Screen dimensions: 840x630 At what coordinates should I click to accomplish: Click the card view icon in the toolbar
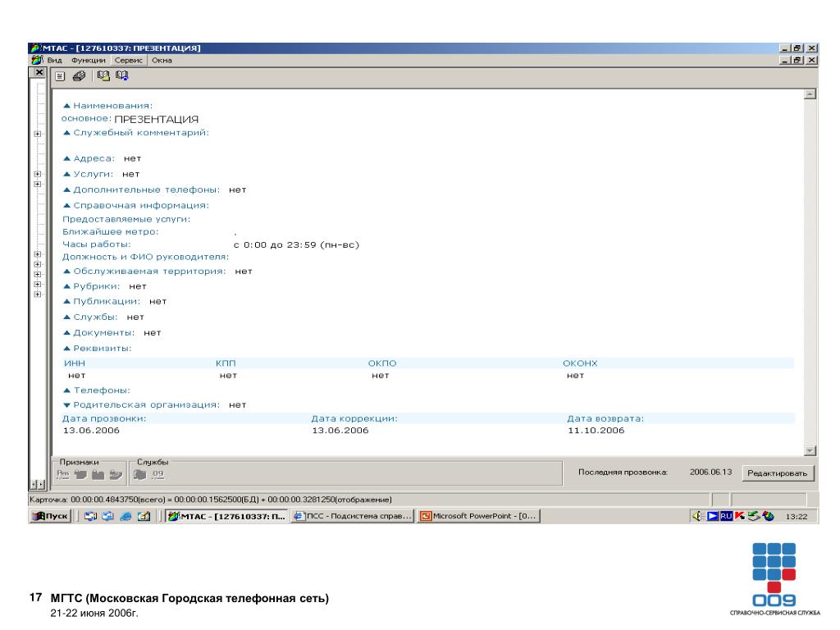[60, 76]
